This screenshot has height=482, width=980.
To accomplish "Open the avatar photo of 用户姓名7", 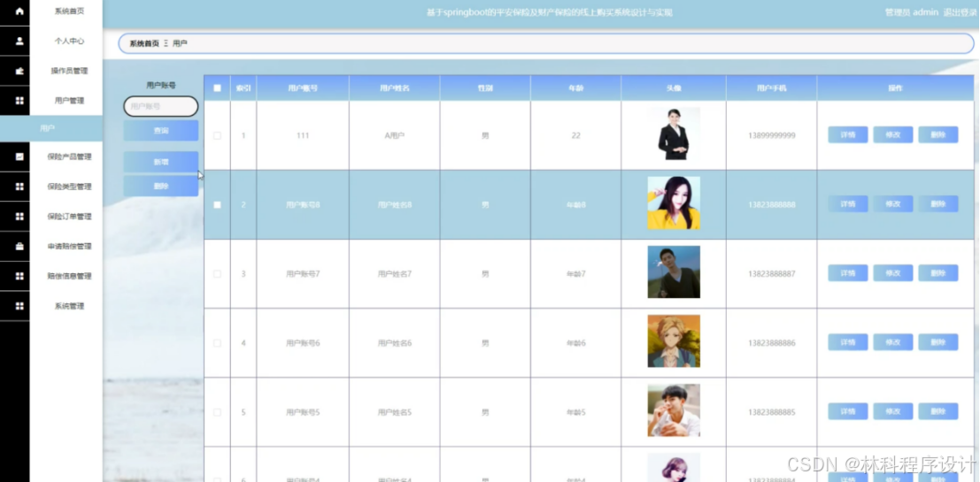I will [674, 272].
